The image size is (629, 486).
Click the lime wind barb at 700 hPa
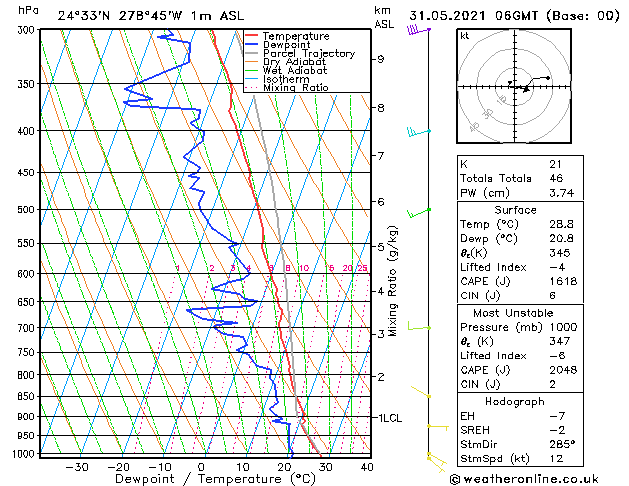(419, 326)
